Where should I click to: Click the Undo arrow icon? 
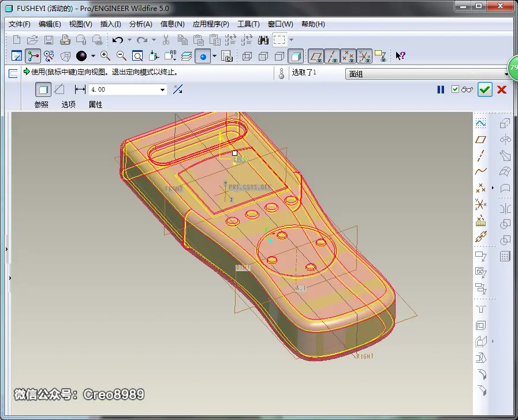click(118, 40)
